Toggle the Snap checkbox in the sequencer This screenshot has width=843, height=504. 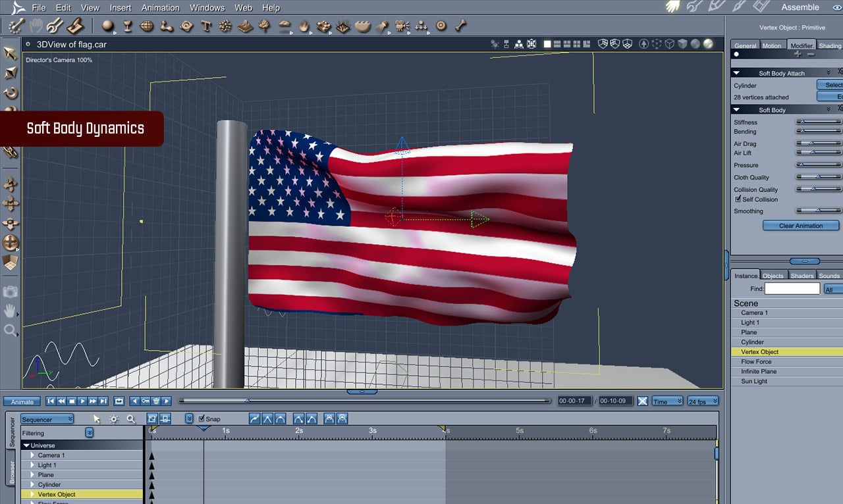point(202,418)
